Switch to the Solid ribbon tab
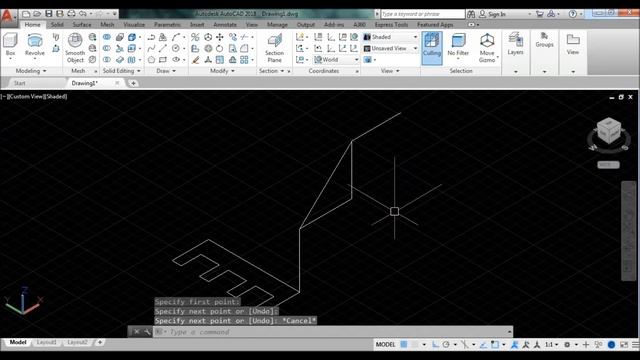Viewport: 640px width, 360px height. coord(57,25)
